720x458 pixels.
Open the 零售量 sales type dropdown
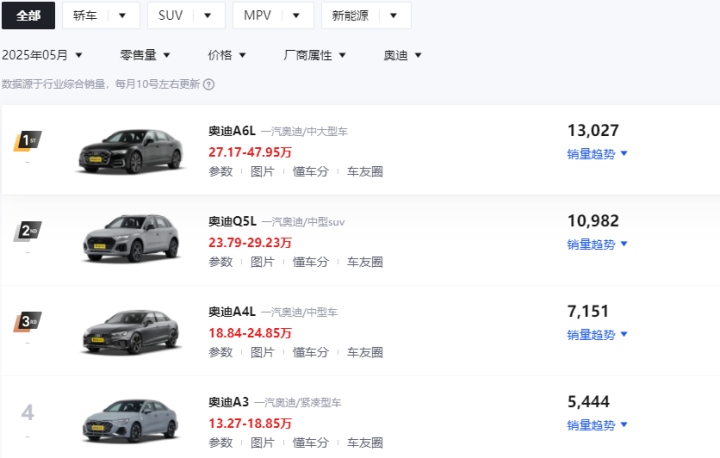click(x=145, y=55)
